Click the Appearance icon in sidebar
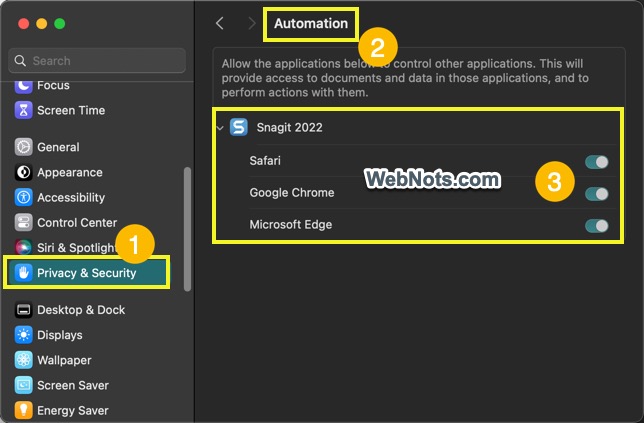 (23, 172)
